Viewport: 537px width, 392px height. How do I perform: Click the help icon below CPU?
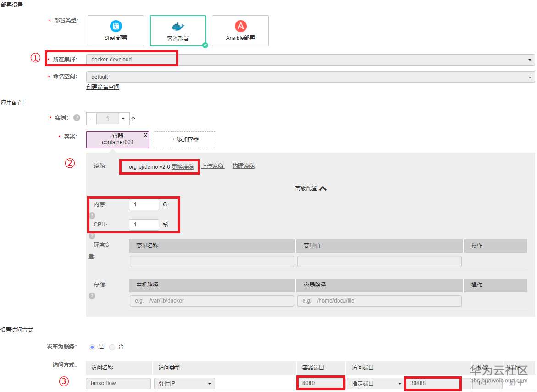point(92,236)
